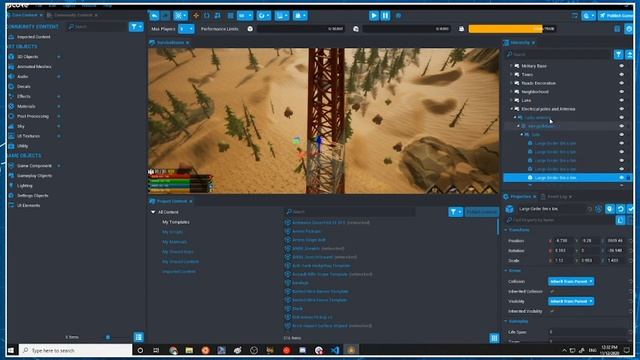Image resolution: width=640 pixels, height=360 pixels.
Task: Select the UI Textures category
Action: pos(28,136)
